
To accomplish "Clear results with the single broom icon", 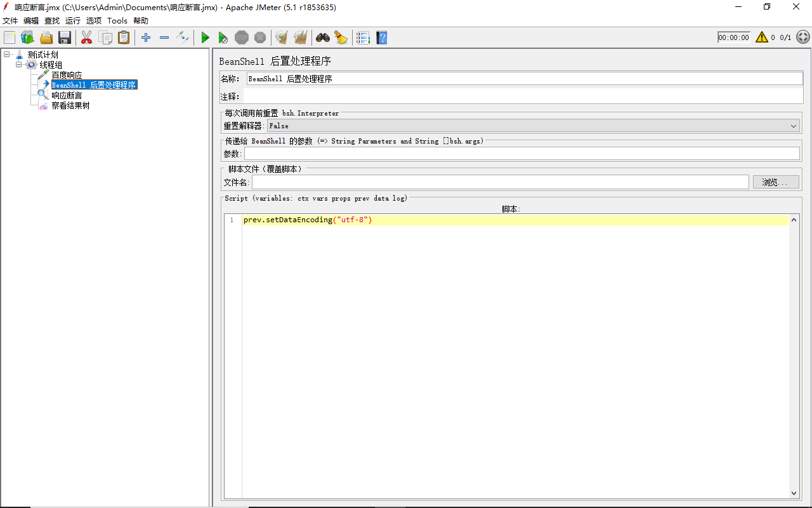I will coord(282,38).
